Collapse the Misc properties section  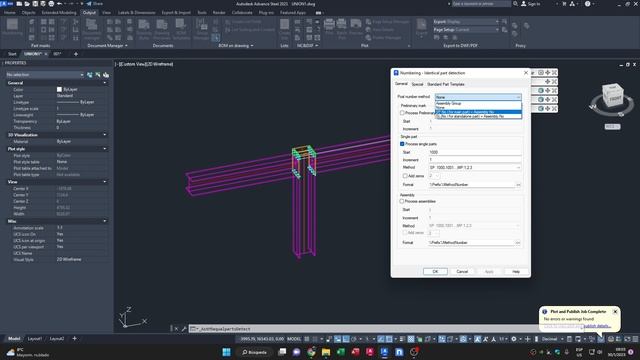coord(105,221)
